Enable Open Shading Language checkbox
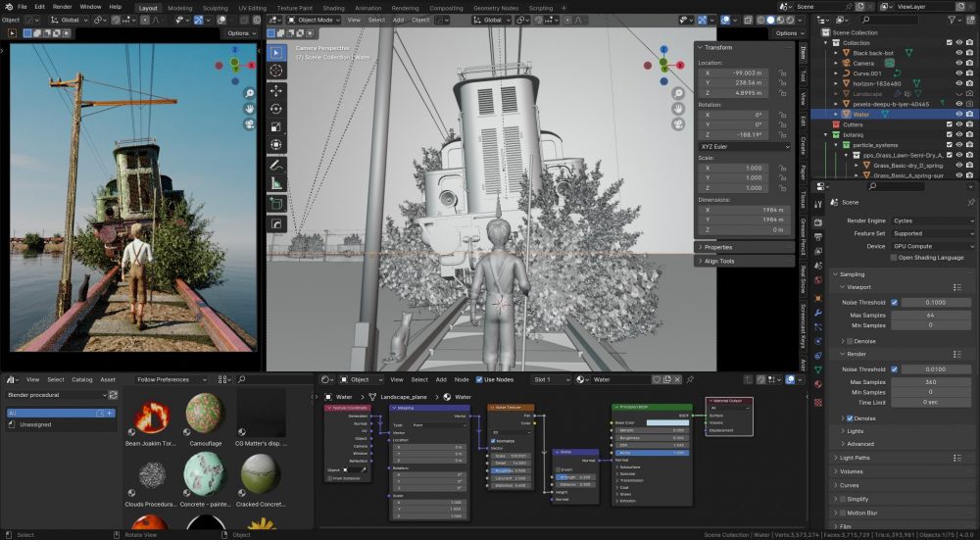Viewport: 980px width, 540px height. [x=894, y=258]
